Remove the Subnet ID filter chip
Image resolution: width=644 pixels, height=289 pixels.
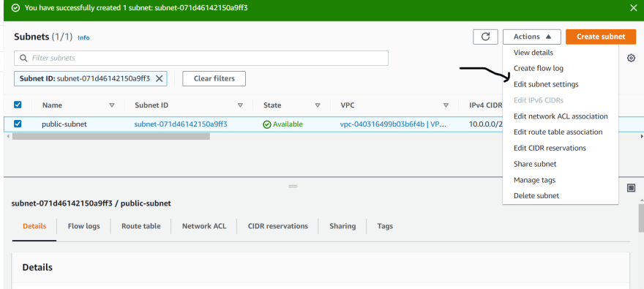[159, 78]
